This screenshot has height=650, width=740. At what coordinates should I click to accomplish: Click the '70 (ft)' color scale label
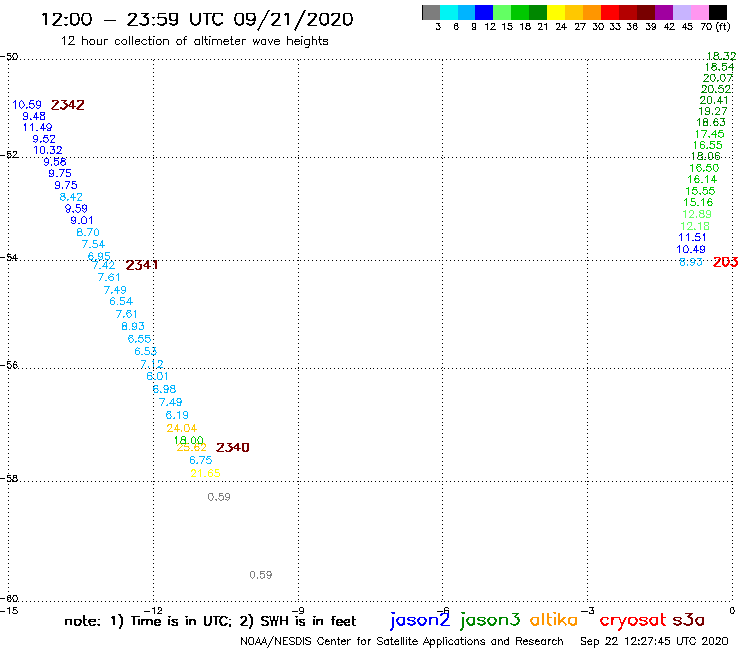click(715, 26)
